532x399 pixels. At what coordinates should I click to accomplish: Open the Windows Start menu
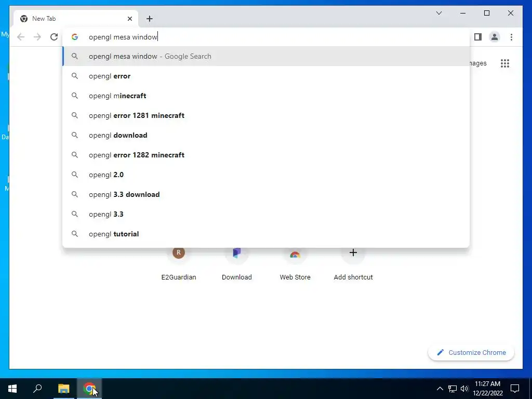[x=12, y=389]
